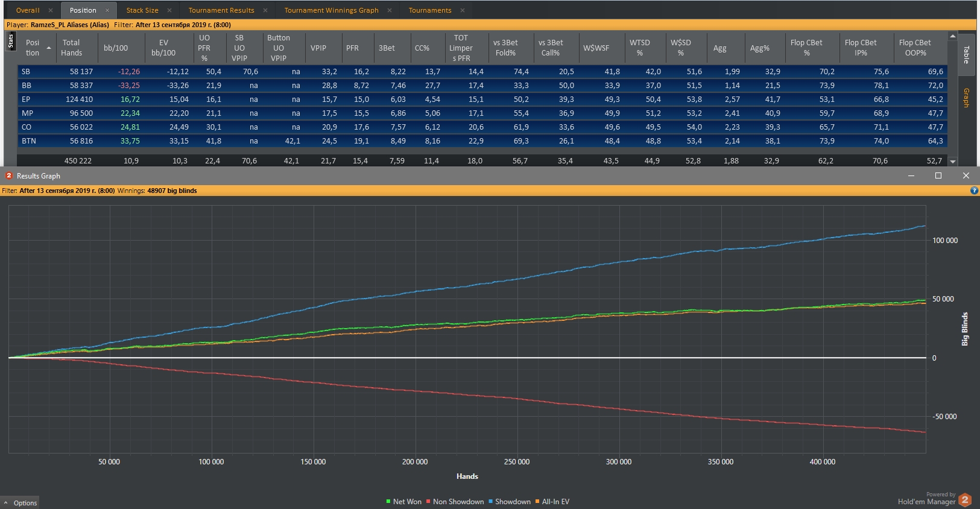The width and height of the screenshot is (980, 509).
Task: Click the table scrollbar down arrow
Action: click(953, 162)
